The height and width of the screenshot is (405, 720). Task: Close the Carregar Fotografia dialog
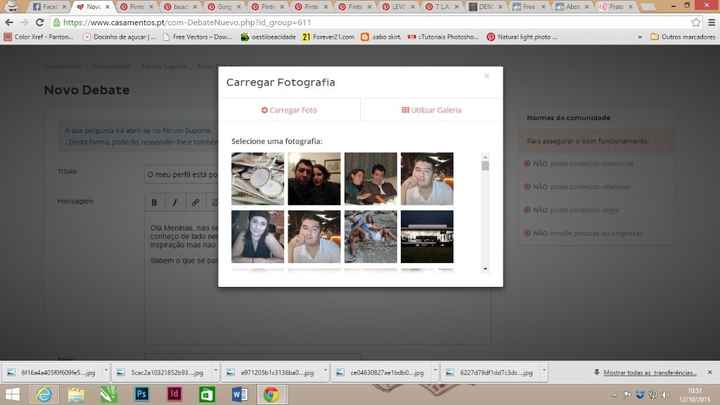tap(487, 76)
